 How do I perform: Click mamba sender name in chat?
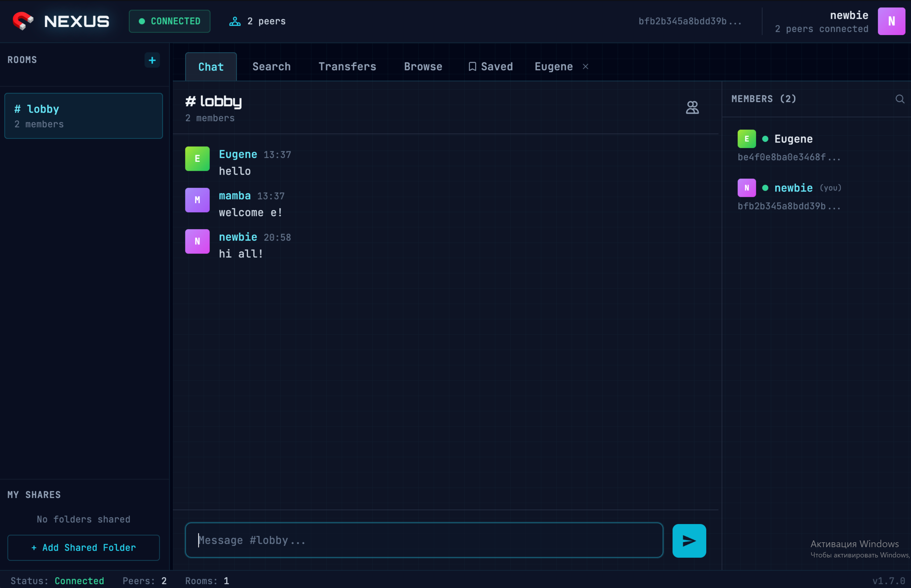[235, 196]
